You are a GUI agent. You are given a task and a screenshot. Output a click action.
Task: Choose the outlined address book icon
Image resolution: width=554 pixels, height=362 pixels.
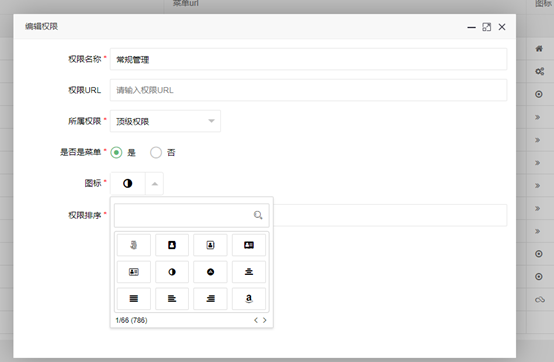click(x=210, y=245)
